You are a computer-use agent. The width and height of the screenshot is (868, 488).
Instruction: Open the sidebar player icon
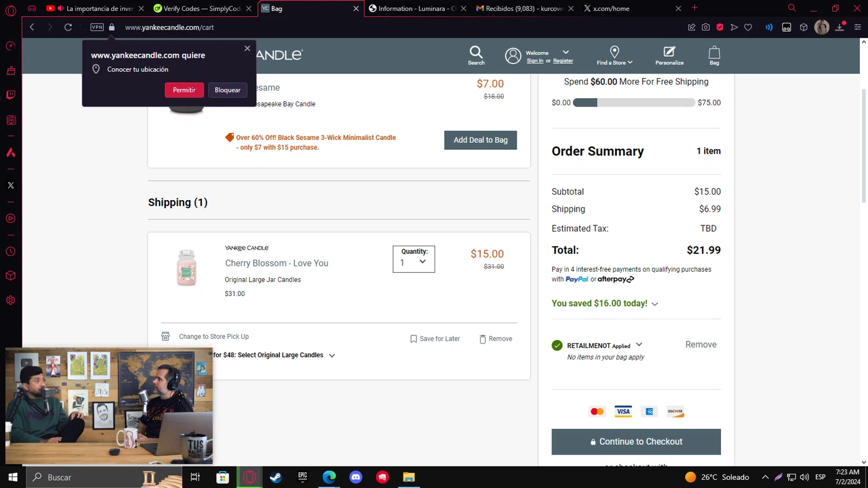[10, 219]
